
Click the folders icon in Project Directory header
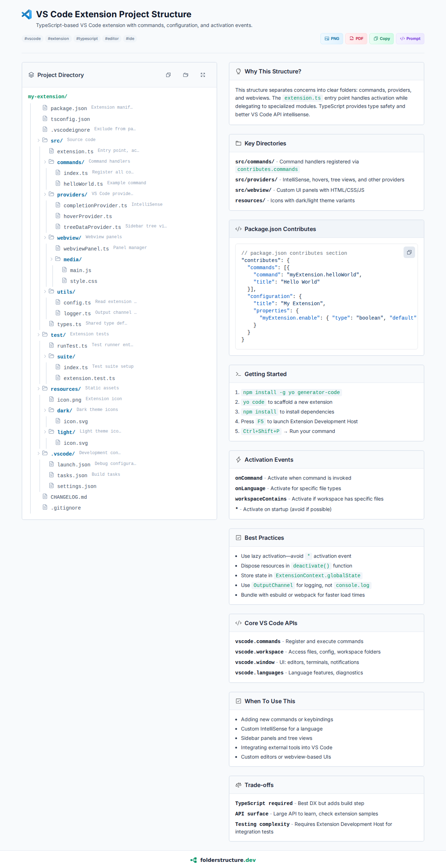click(x=186, y=75)
